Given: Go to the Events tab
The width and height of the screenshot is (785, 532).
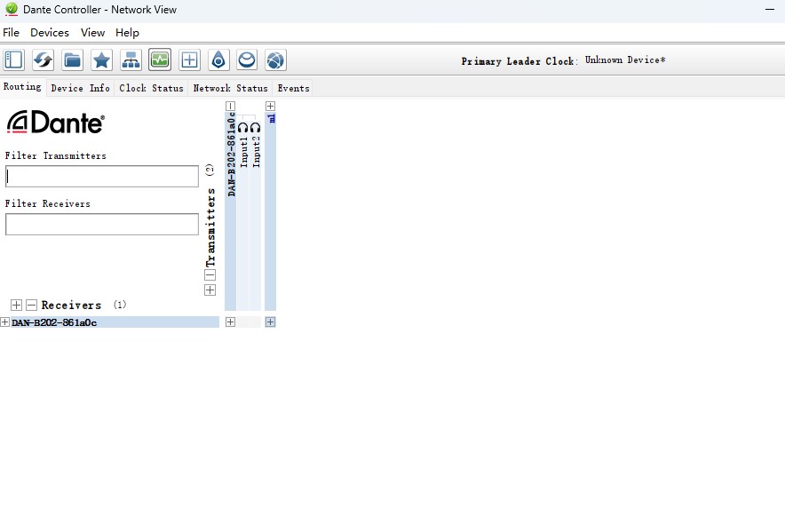Looking at the screenshot, I should click(293, 88).
